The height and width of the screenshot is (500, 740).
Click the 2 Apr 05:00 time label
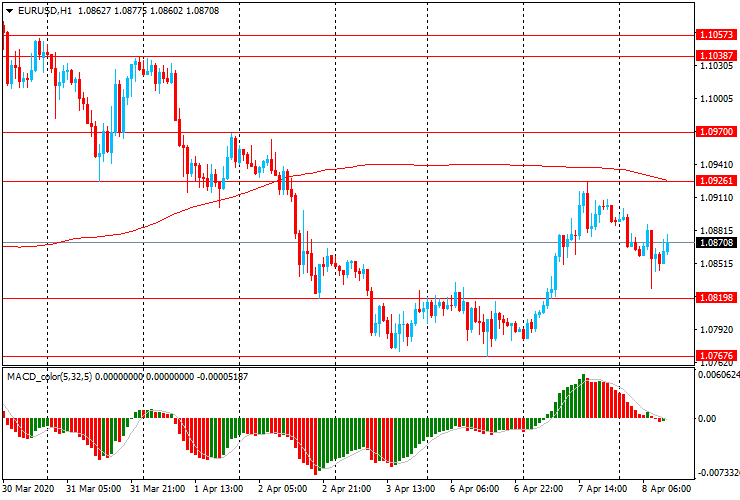[282, 489]
